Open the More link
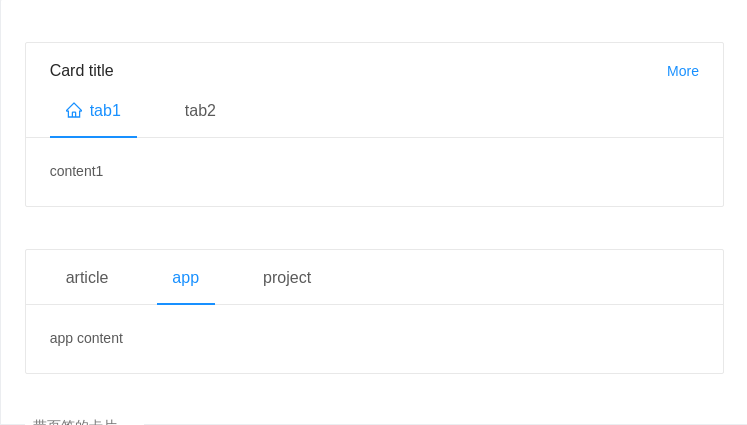Image resolution: width=747 pixels, height=425 pixels. 683,71
